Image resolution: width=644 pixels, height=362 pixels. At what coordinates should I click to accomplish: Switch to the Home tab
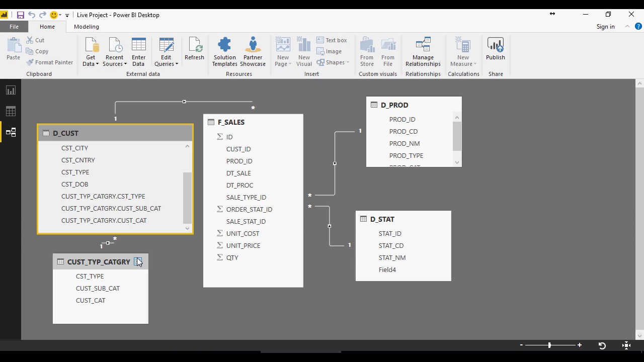47,27
